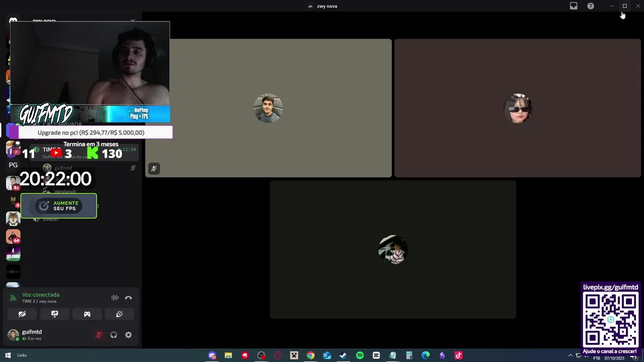
Task: Open Discord user settings gear
Action: tap(128, 335)
